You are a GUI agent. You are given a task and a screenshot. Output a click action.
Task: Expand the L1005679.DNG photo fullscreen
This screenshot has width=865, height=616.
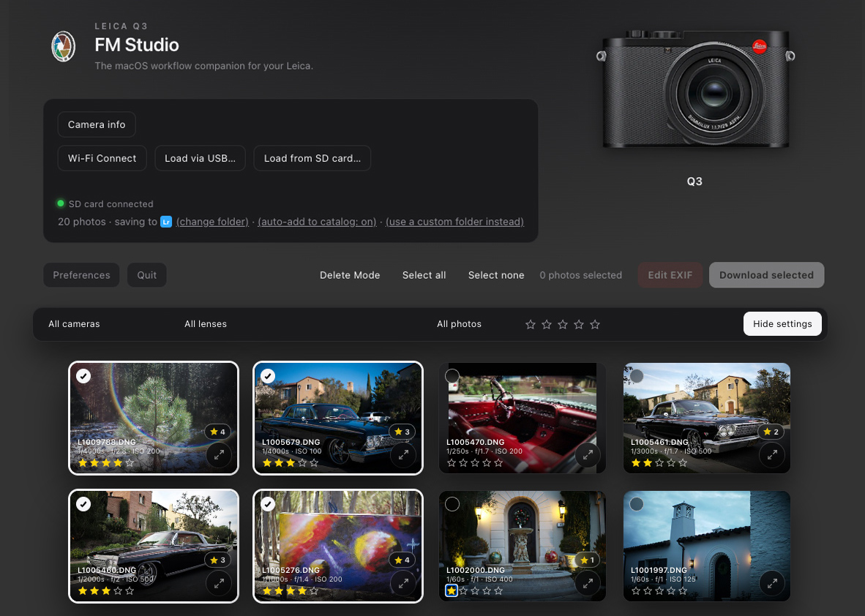[x=403, y=455]
